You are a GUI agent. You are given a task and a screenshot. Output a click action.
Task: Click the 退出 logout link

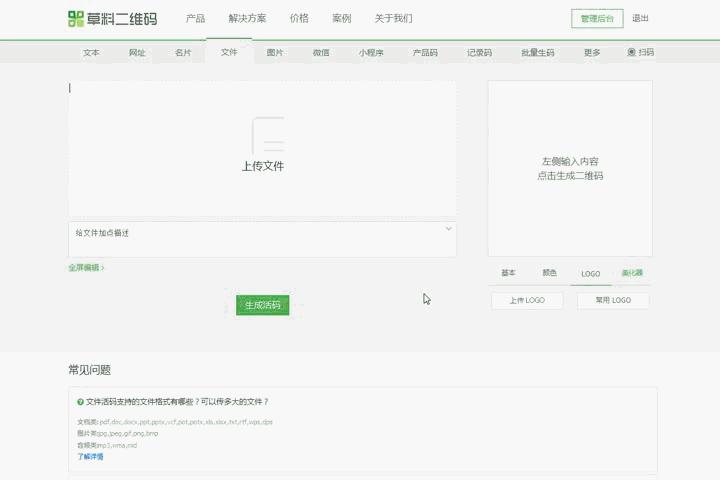click(640, 18)
